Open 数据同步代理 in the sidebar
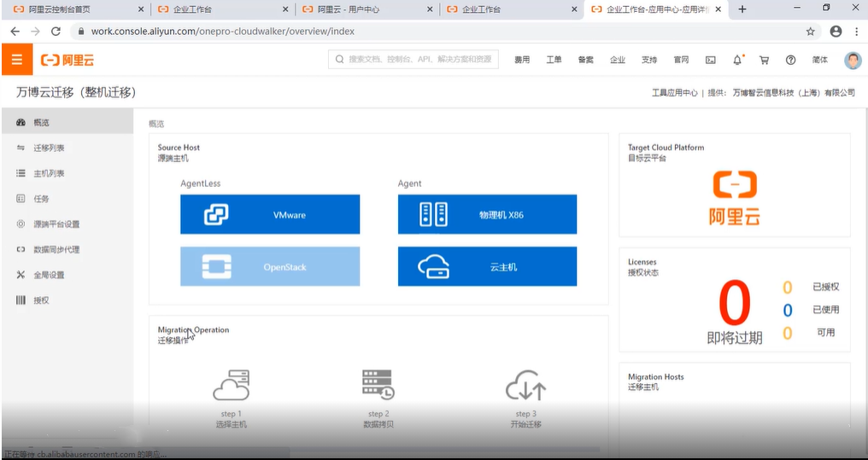Screen dimensions: 868x460 pyautogui.click(x=67, y=250)
